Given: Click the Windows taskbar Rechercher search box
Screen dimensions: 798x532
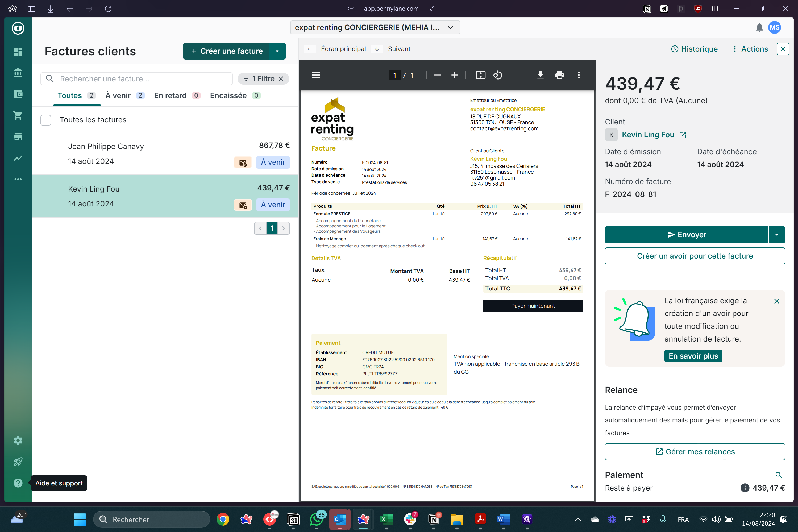Looking at the screenshot, I should (x=152, y=519).
